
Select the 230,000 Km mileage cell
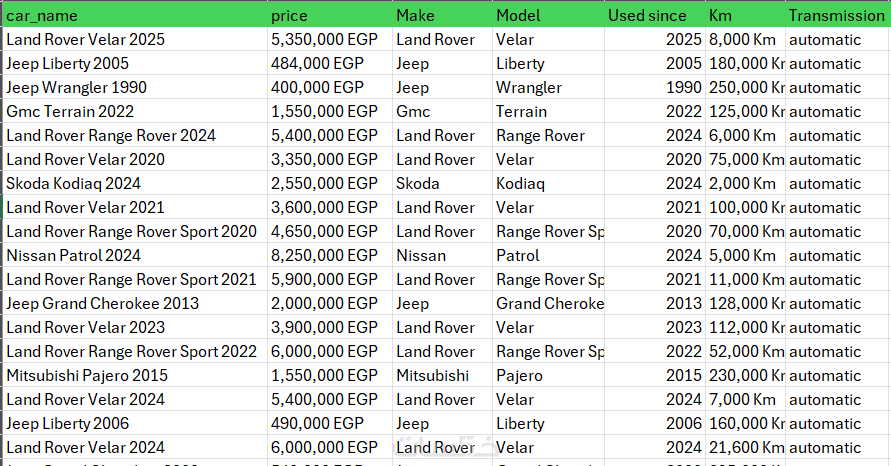(746, 376)
